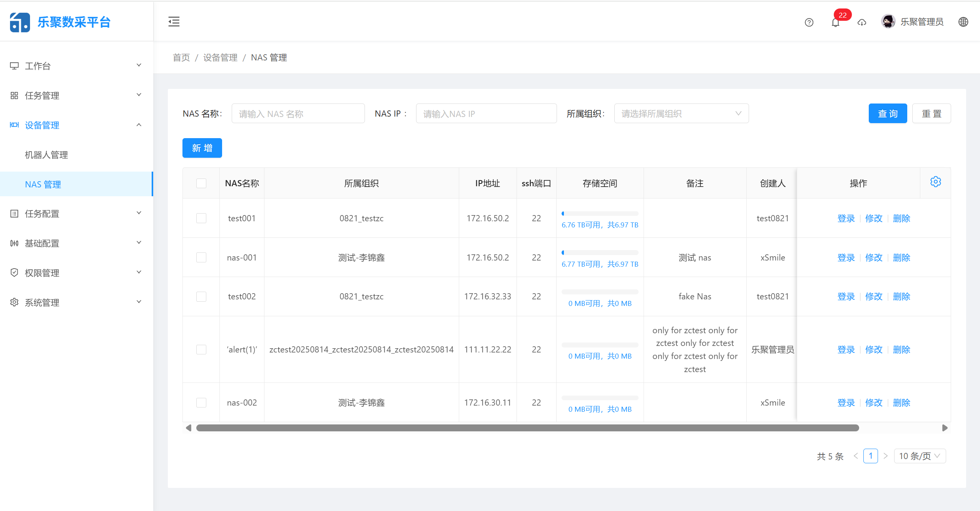Collapse the left sidebar navigation

coord(174,22)
